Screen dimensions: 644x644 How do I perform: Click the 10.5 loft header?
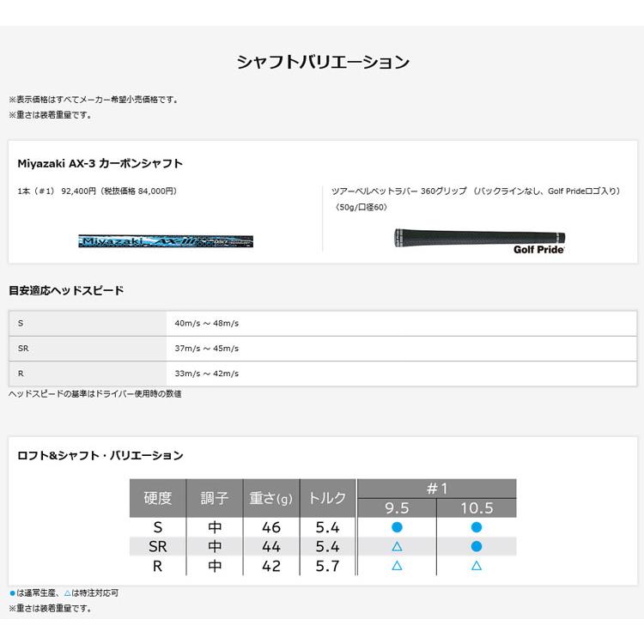pyautogui.click(x=477, y=508)
